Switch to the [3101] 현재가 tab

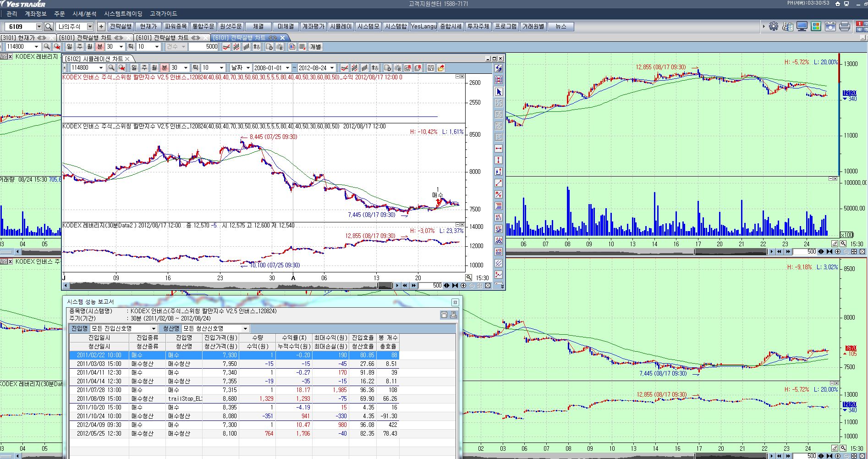[x=18, y=38]
